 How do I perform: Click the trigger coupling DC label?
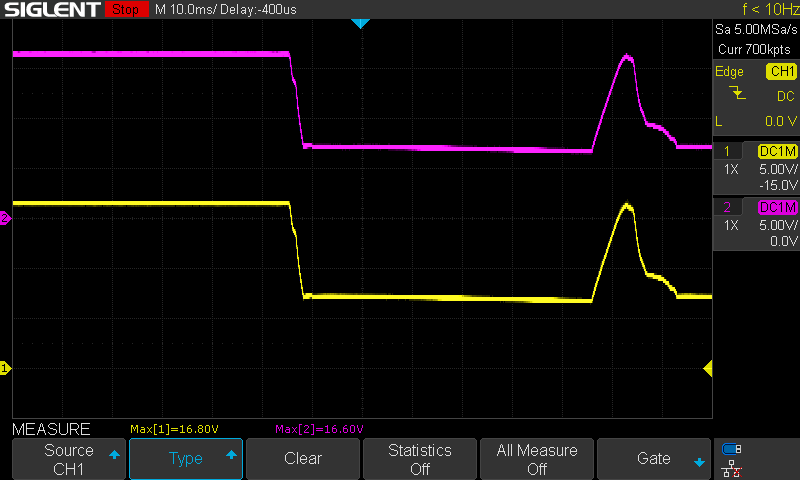click(x=786, y=96)
